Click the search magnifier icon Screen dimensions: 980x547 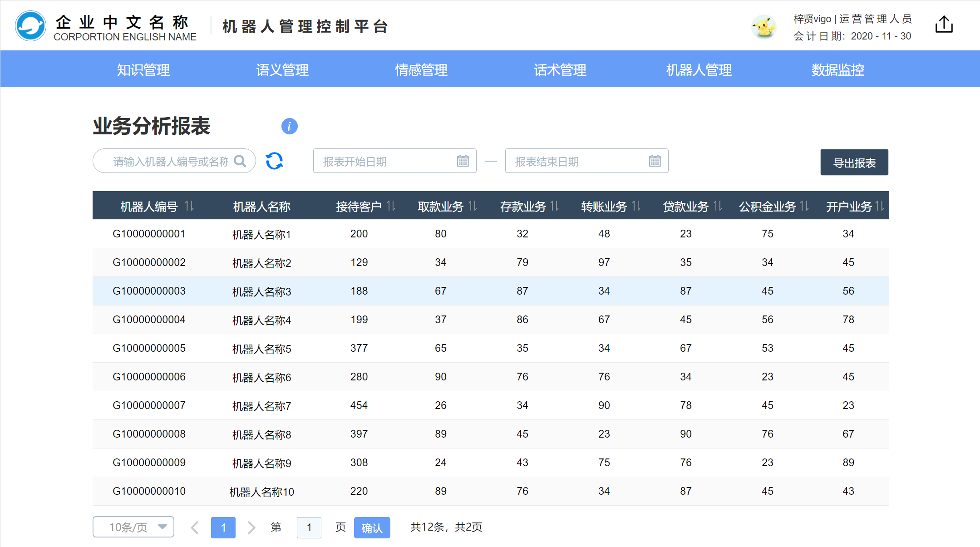(x=240, y=161)
